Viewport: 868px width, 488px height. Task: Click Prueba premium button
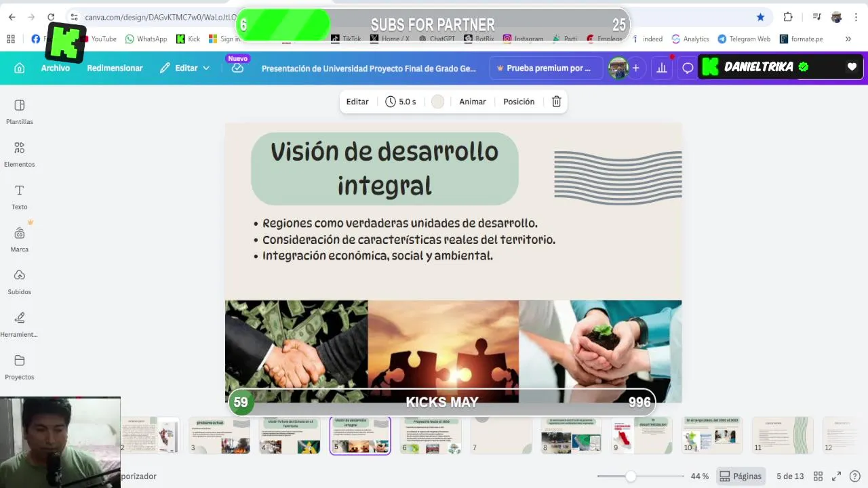545,68
